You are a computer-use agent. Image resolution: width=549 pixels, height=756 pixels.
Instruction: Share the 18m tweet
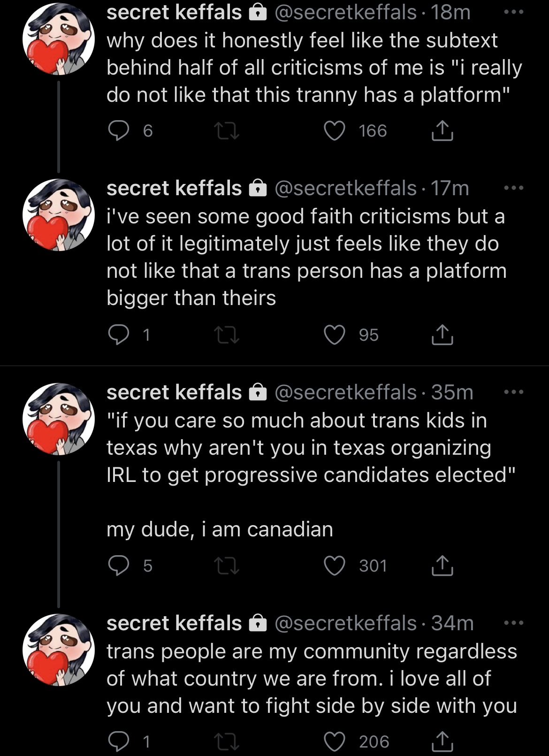[x=442, y=130]
